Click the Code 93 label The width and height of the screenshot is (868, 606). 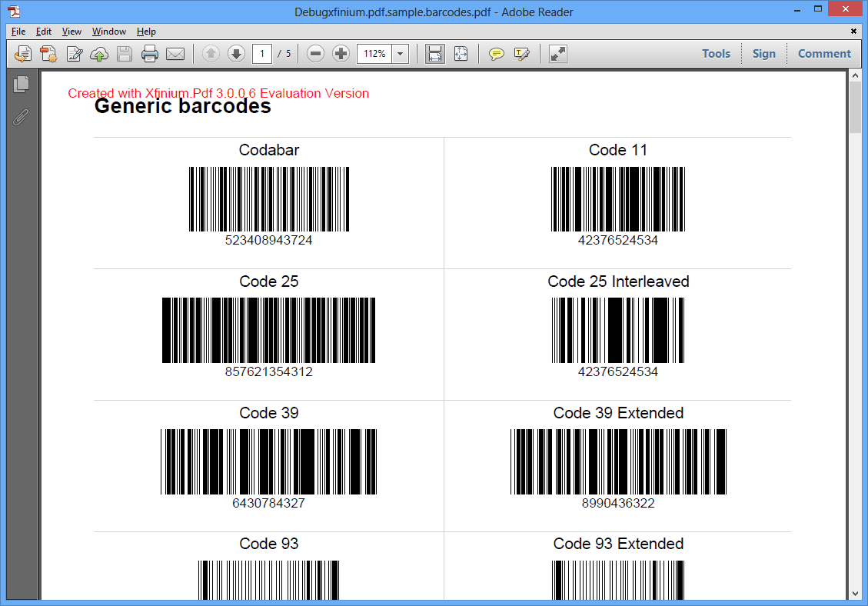tap(269, 544)
